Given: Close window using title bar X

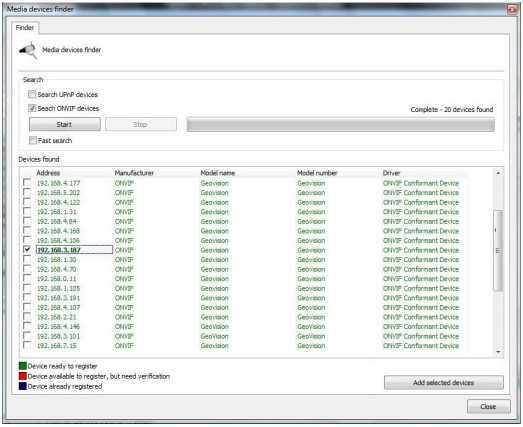Looking at the screenshot, I should coord(512,10).
